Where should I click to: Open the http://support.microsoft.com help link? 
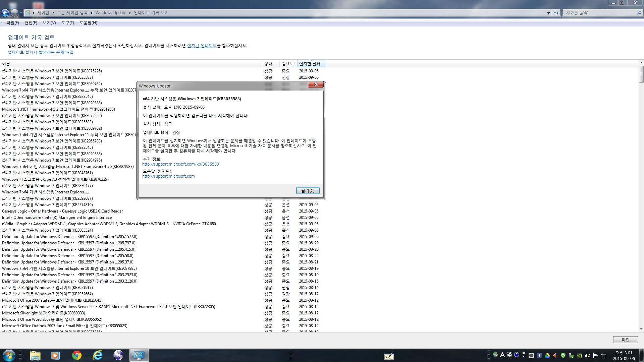point(168,176)
